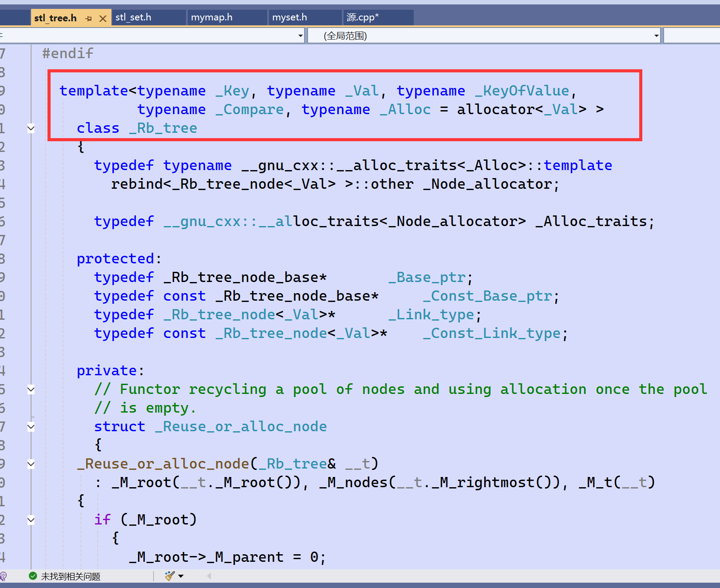
Task: Activate the stl_tree.h tab
Action: coord(55,18)
